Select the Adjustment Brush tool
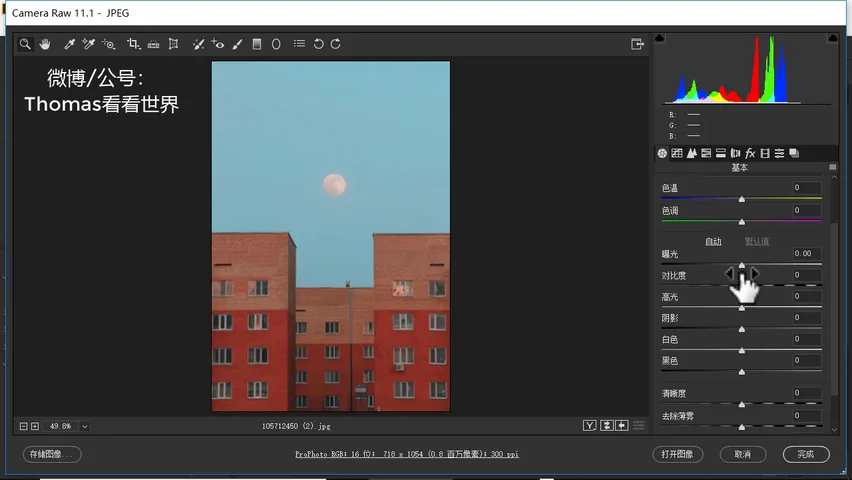 [x=237, y=44]
